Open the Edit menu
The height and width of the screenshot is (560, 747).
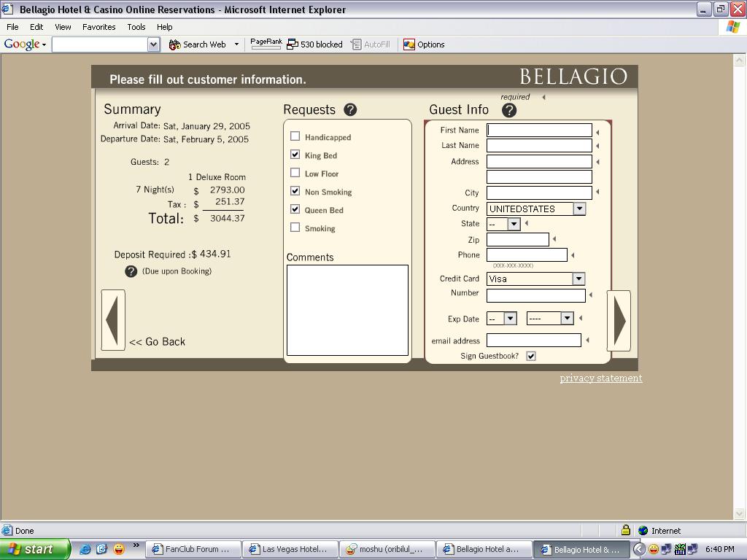pyautogui.click(x=36, y=27)
